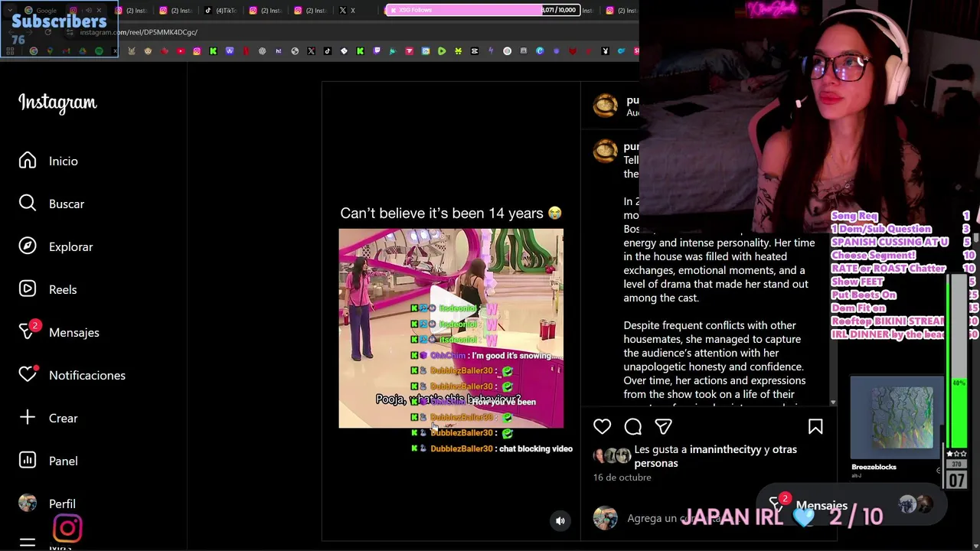
Task: Open the Spotify bookmark
Action: [99, 51]
